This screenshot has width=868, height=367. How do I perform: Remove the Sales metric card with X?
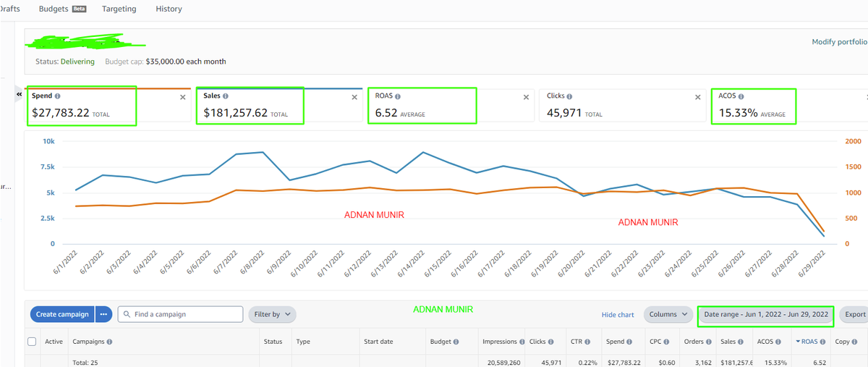pyautogui.click(x=354, y=97)
